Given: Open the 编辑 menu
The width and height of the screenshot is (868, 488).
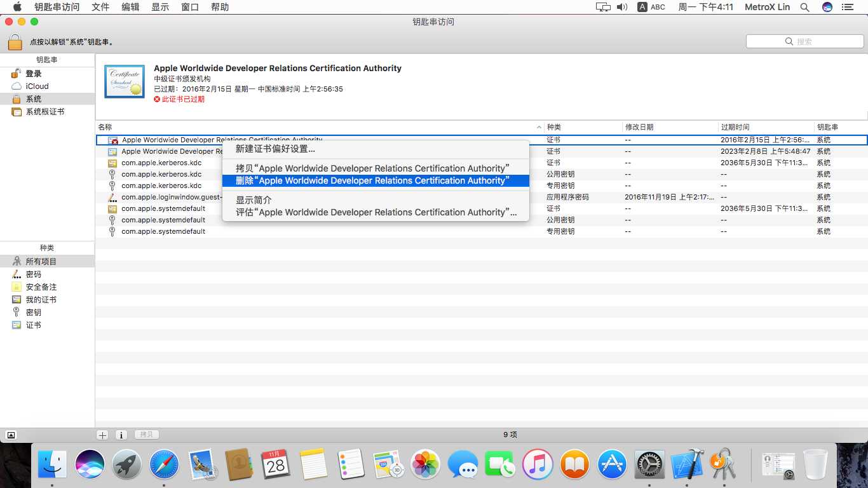Looking at the screenshot, I should [x=130, y=7].
